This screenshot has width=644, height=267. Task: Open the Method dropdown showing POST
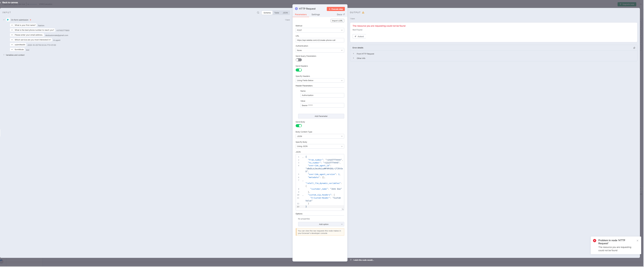(319, 30)
